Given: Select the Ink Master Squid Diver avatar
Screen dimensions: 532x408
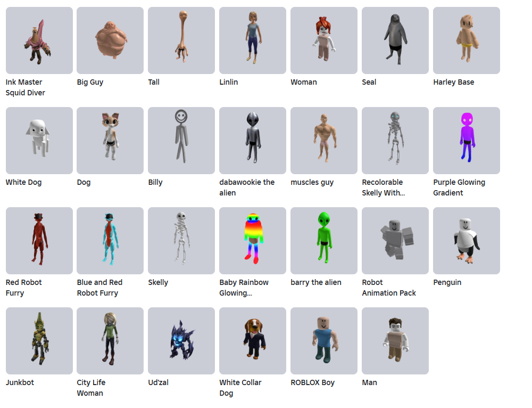Looking at the screenshot, I should tap(39, 40).
